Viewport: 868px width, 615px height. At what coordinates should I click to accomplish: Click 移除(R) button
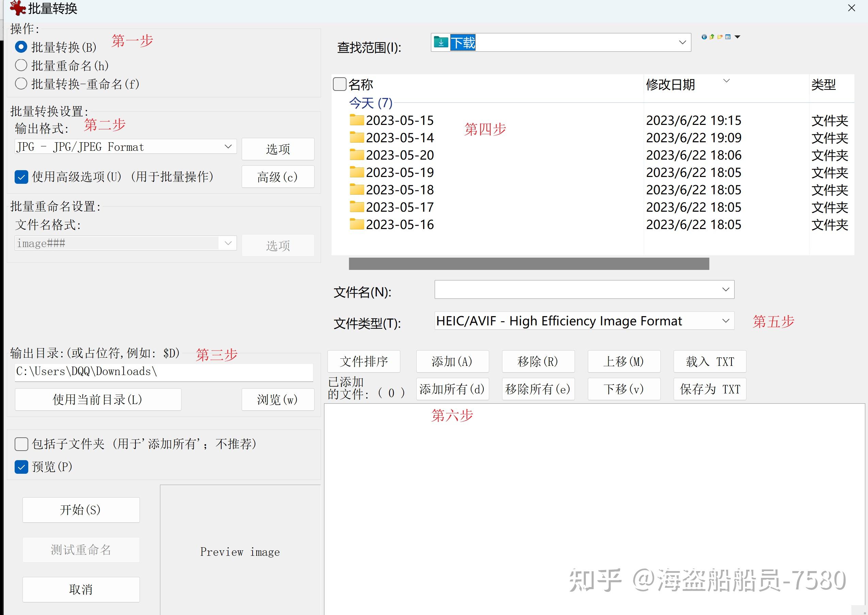click(538, 361)
